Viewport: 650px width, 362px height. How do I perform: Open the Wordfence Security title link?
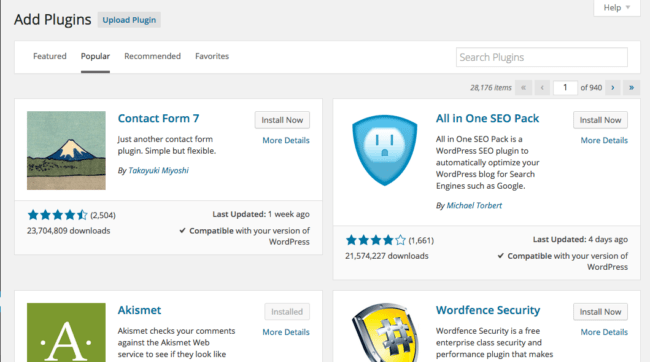pos(488,310)
